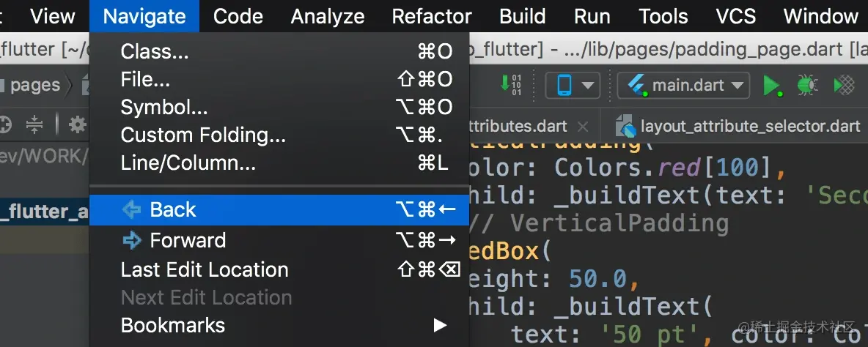Switch to layout_attribute_selector.dart tab
868x347 pixels.
(x=739, y=126)
